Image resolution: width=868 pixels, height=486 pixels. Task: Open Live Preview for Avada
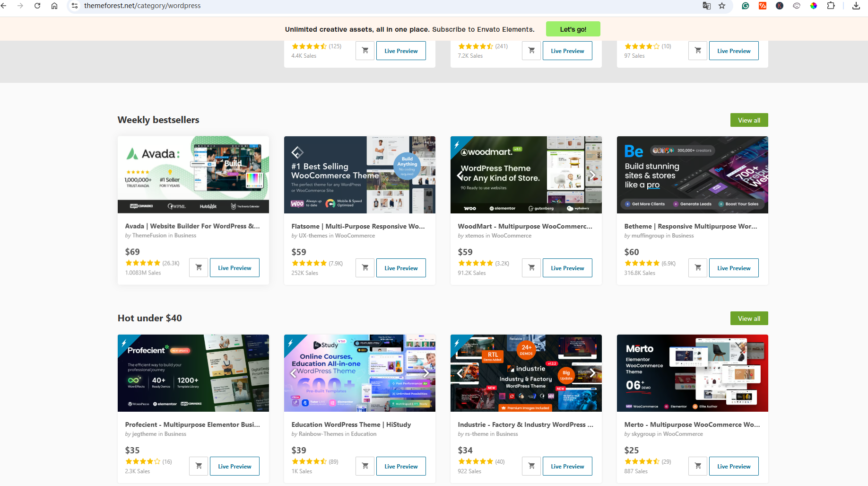tap(234, 268)
